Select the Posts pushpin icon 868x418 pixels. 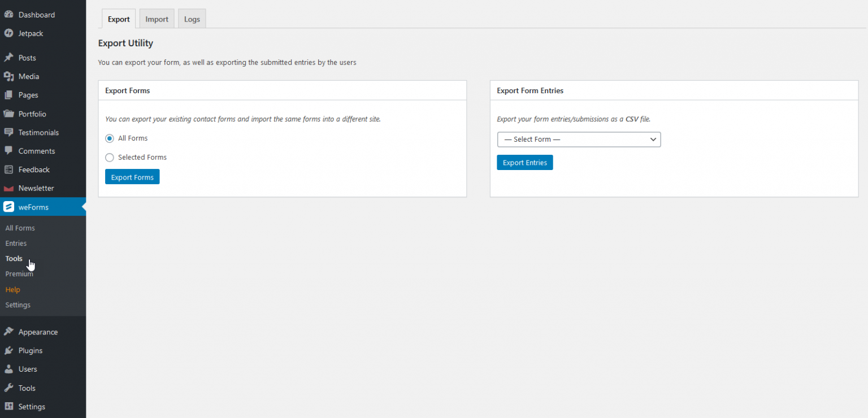click(x=9, y=57)
